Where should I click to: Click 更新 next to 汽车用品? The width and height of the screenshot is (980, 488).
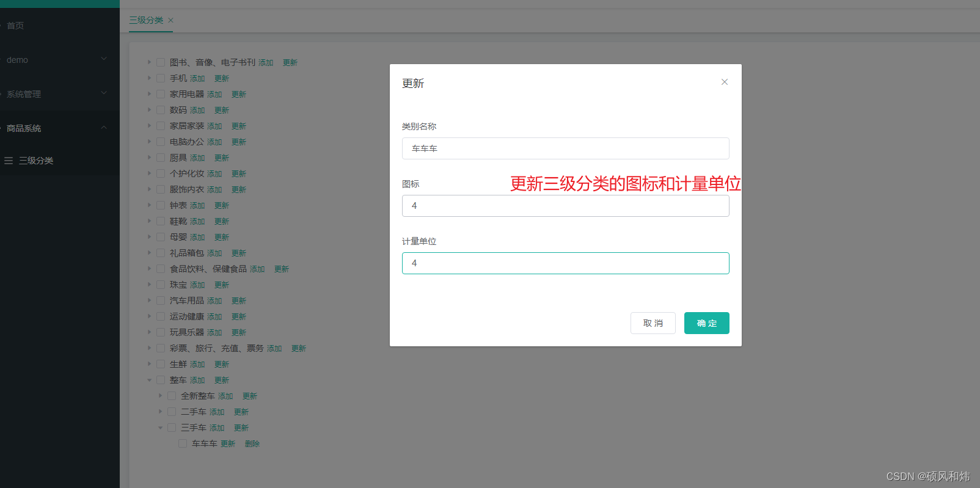[x=239, y=301]
